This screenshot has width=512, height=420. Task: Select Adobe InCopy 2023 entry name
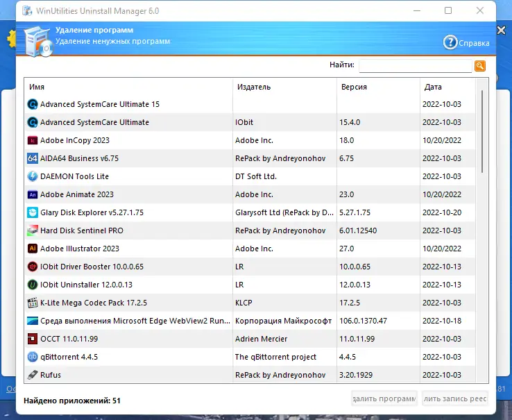click(x=75, y=140)
